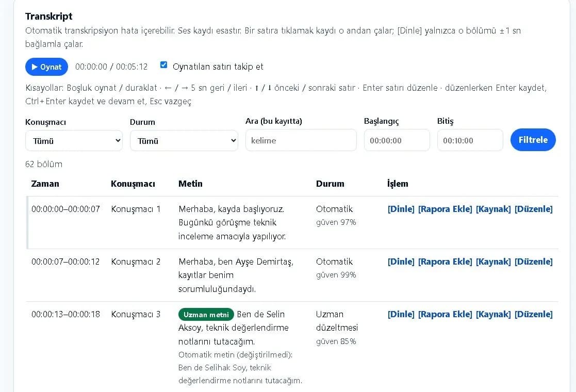The image size is (576, 392).
Task: Select the row timestamp 00:00:07–00:00:12
Action: point(65,262)
